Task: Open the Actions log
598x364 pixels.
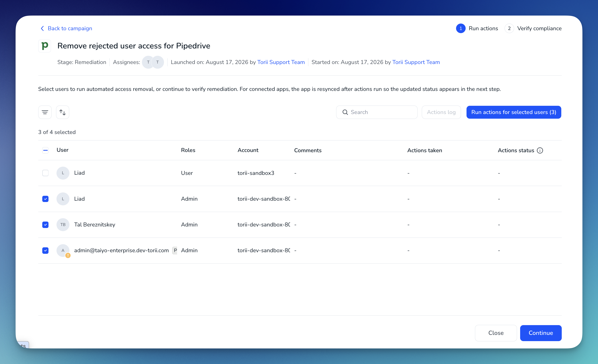Action: click(x=441, y=112)
